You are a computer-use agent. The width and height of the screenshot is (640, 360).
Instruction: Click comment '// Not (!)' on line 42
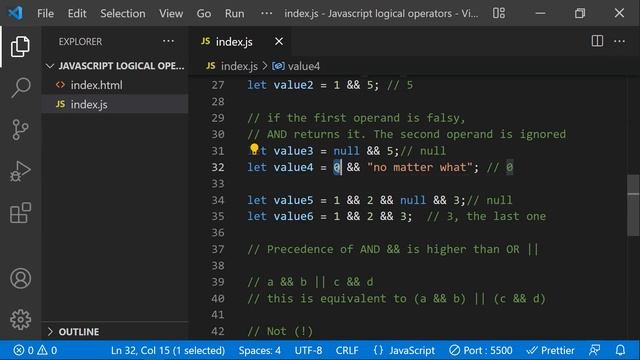click(x=280, y=331)
